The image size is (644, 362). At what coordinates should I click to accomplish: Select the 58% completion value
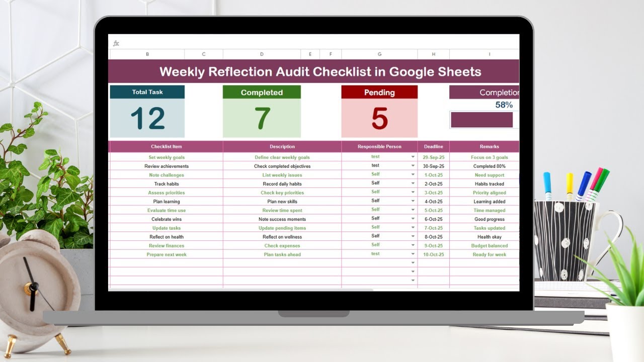coord(504,105)
